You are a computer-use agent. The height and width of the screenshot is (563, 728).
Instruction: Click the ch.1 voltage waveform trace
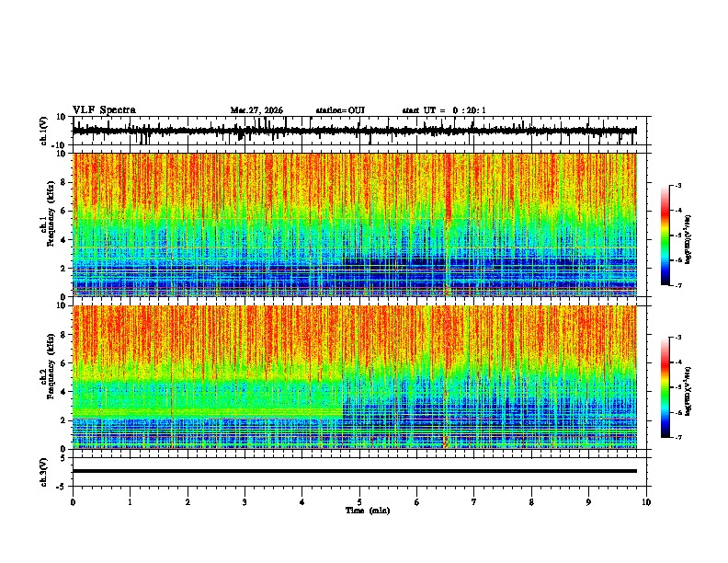tap(354, 131)
